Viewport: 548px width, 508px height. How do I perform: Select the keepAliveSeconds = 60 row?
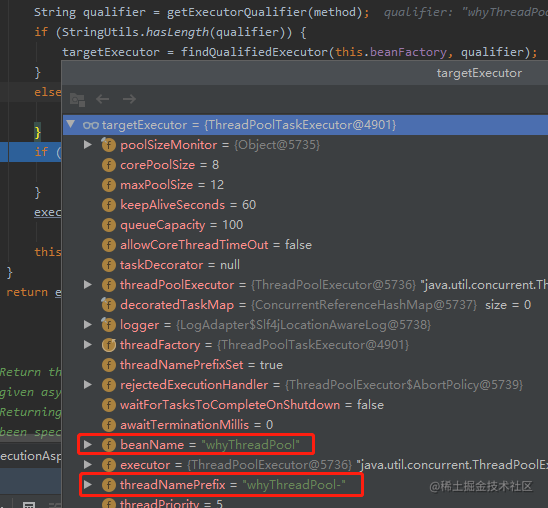pyautogui.click(x=305, y=205)
